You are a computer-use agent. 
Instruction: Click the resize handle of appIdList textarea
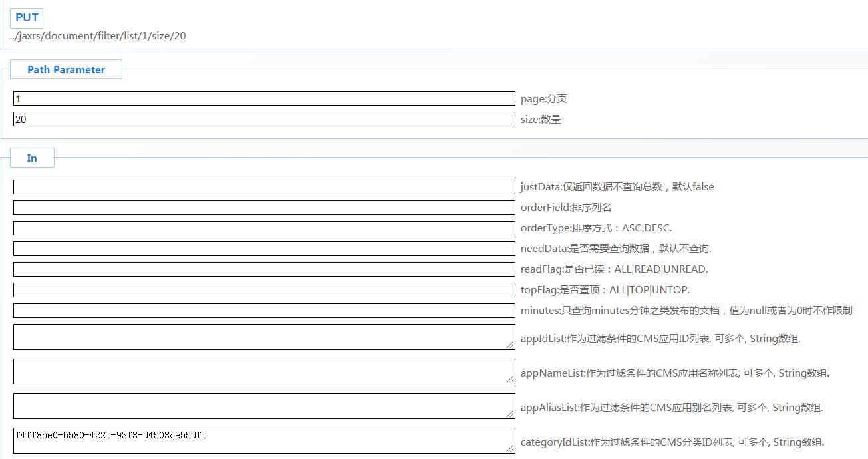[x=511, y=345]
